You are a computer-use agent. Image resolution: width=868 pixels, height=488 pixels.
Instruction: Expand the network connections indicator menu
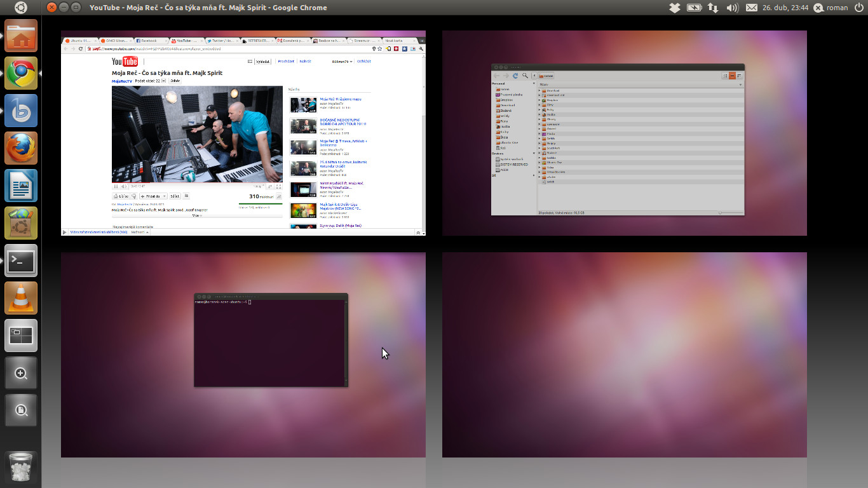coord(713,8)
